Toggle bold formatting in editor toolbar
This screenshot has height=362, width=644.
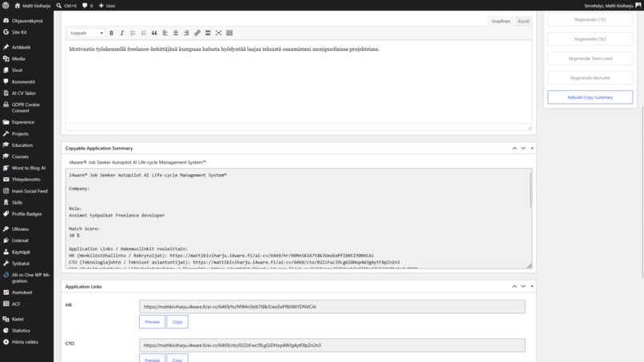[x=111, y=33]
